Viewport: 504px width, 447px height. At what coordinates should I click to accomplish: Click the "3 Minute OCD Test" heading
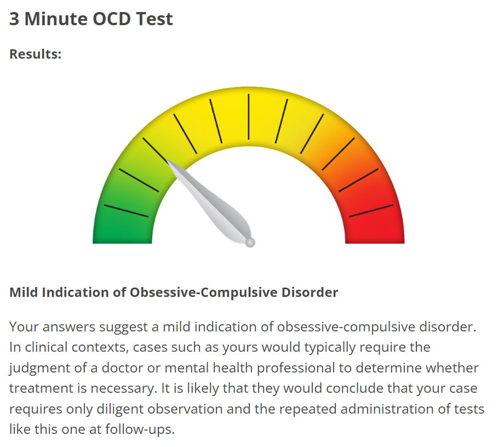click(x=91, y=19)
